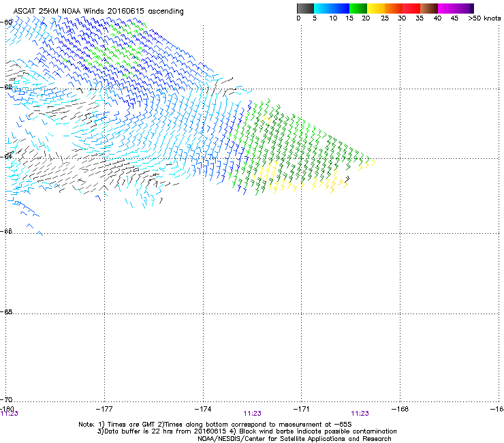
Task: Select the brown 35-40 knots color band
Action: point(429,8)
